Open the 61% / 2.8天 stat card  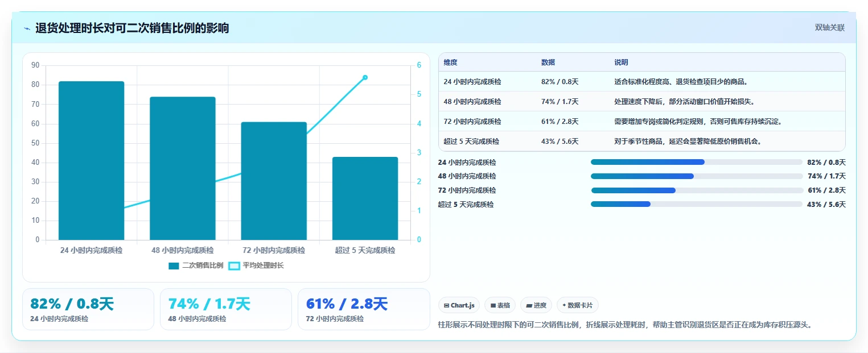[x=364, y=309]
